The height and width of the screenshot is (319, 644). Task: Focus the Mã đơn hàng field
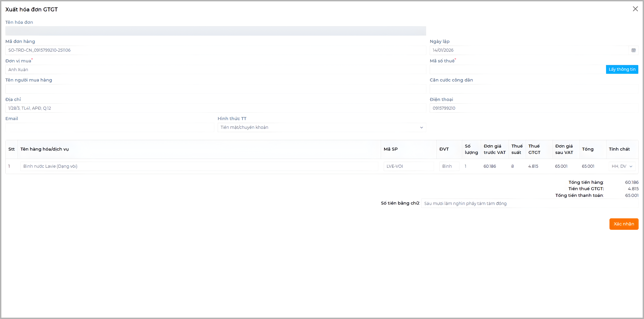click(215, 50)
